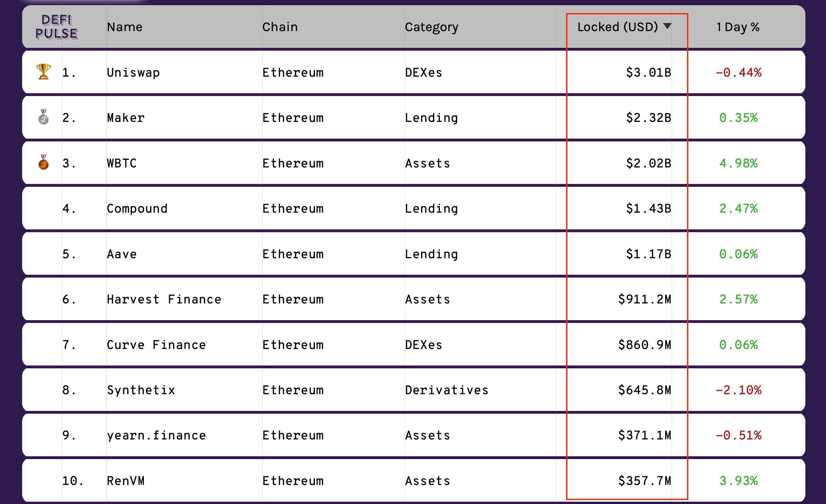Select the Aave row name
The width and height of the screenshot is (826, 504).
(122, 254)
